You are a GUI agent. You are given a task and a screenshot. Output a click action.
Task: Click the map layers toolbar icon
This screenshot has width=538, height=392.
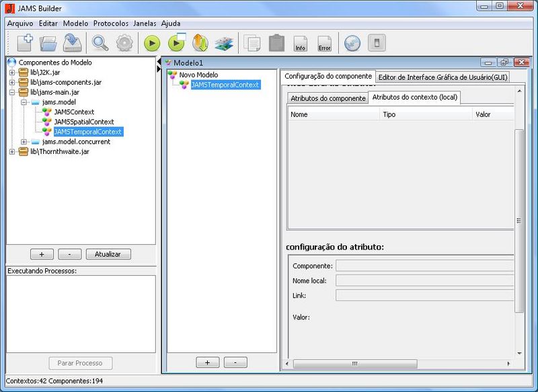click(223, 43)
